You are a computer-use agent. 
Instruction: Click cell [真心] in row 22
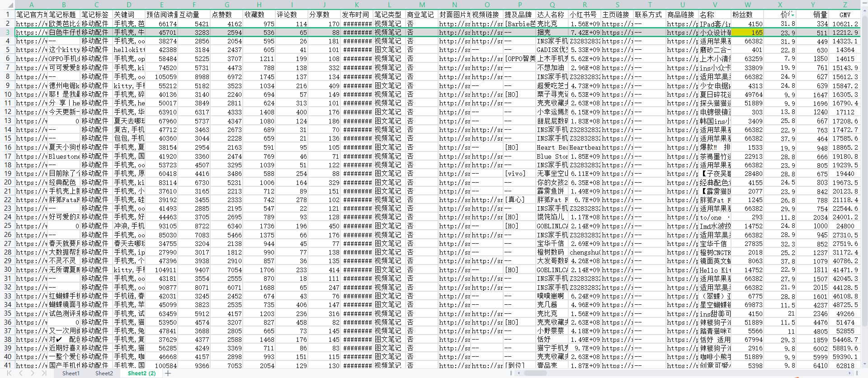pyautogui.click(x=519, y=200)
